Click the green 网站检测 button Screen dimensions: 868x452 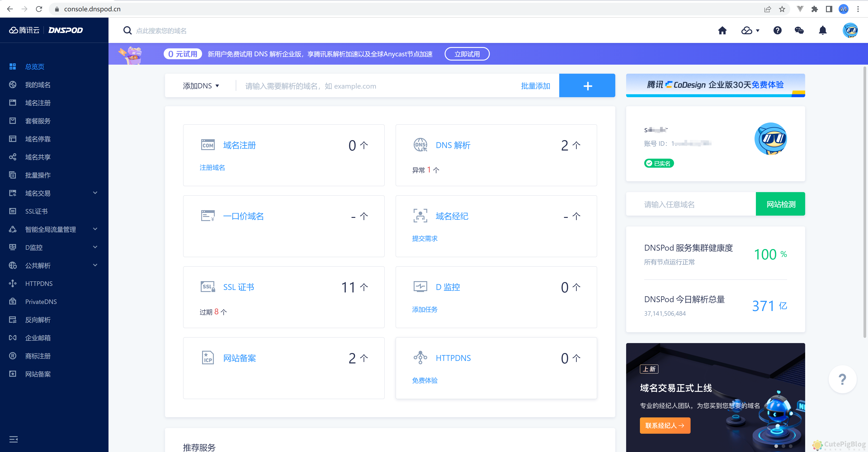(x=780, y=204)
